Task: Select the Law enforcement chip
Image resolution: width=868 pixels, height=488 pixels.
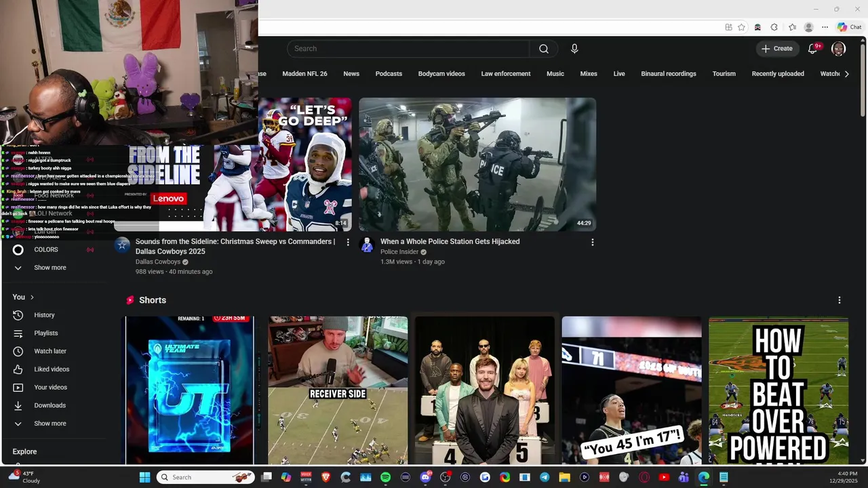Action: point(506,74)
